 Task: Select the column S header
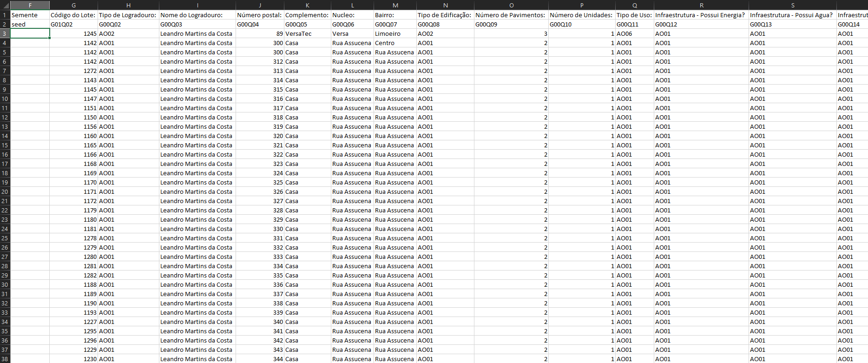click(792, 5)
